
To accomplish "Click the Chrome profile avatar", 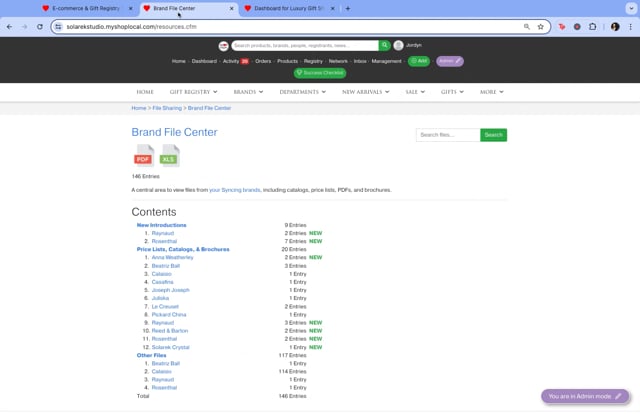I will point(615,27).
